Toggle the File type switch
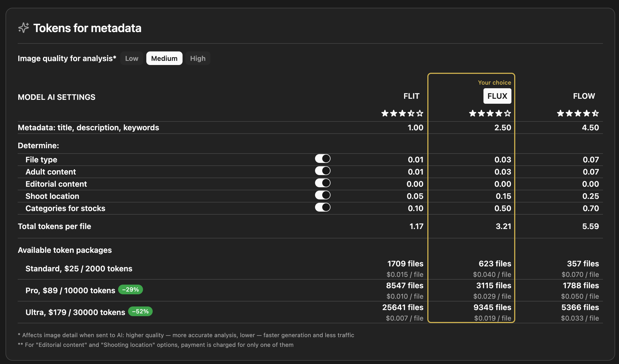This screenshot has width=619, height=364. (322, 159)
